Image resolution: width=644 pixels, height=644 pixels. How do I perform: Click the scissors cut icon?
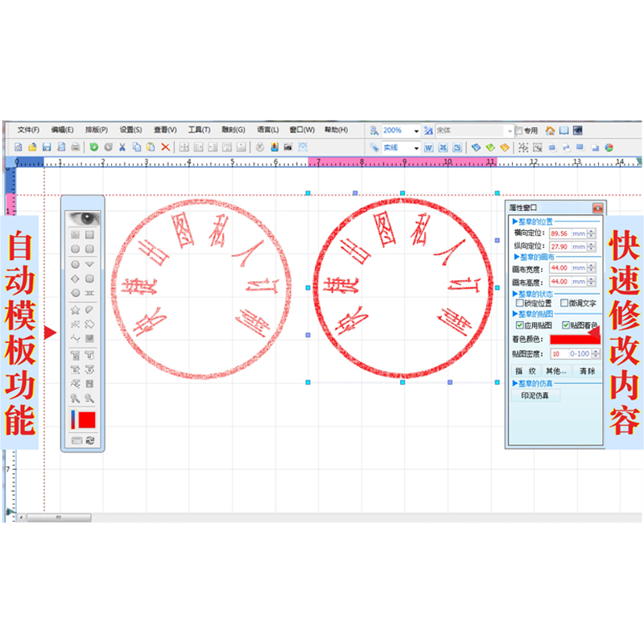[x=122, y=147]
